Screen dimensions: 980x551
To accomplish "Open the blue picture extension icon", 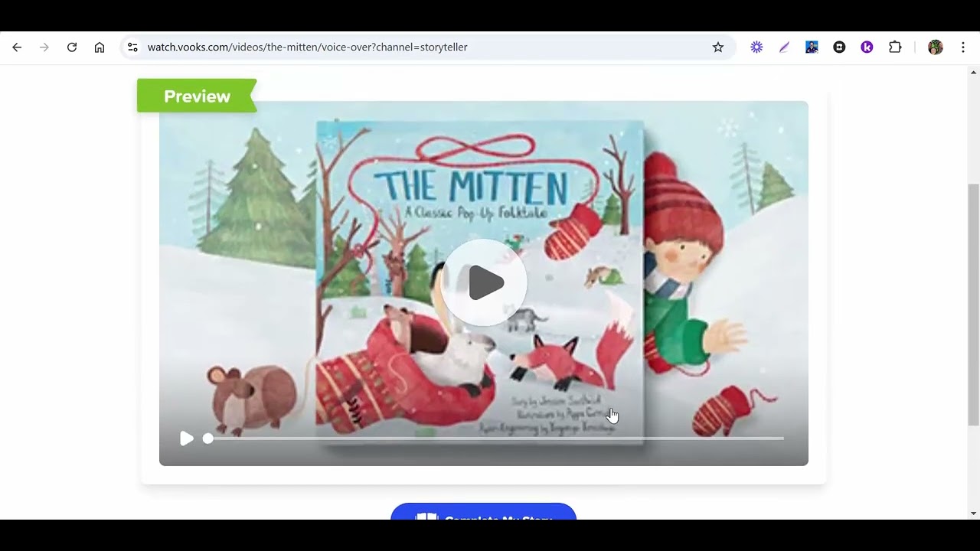I will 812,47.
